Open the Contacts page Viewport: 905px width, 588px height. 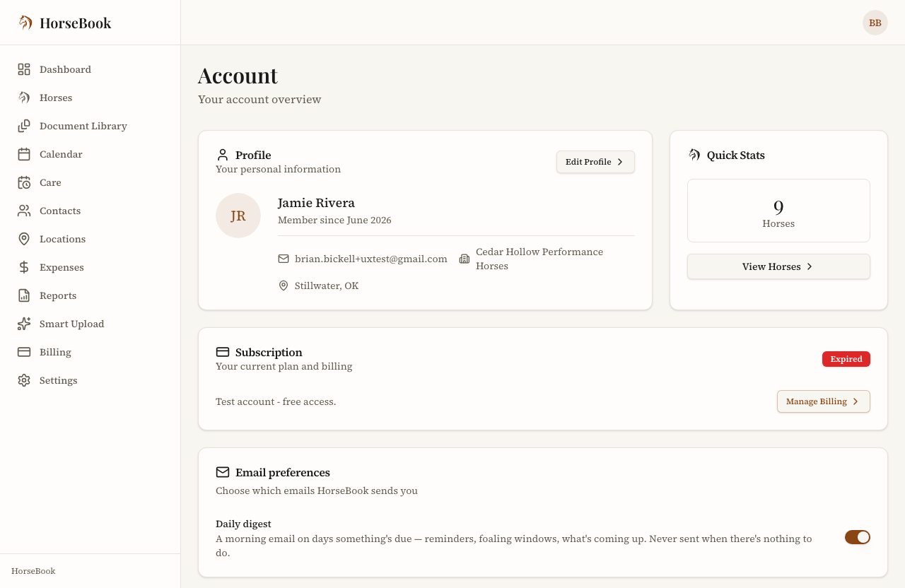[90, 211]
